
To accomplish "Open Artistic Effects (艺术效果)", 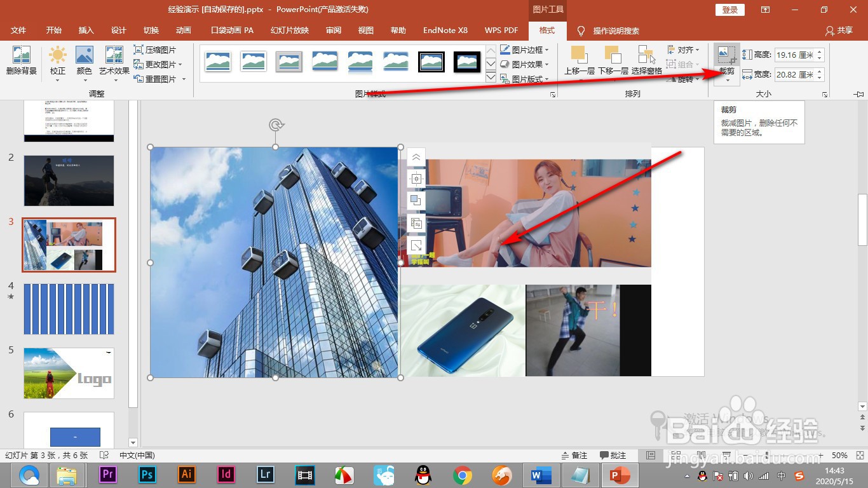I will 114,64.
